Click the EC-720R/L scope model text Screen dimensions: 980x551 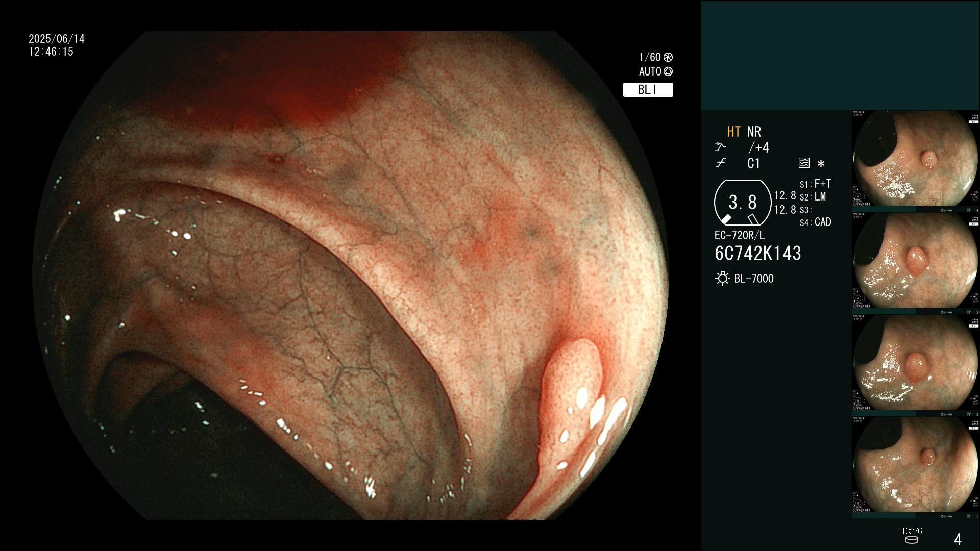pos(740,235)
